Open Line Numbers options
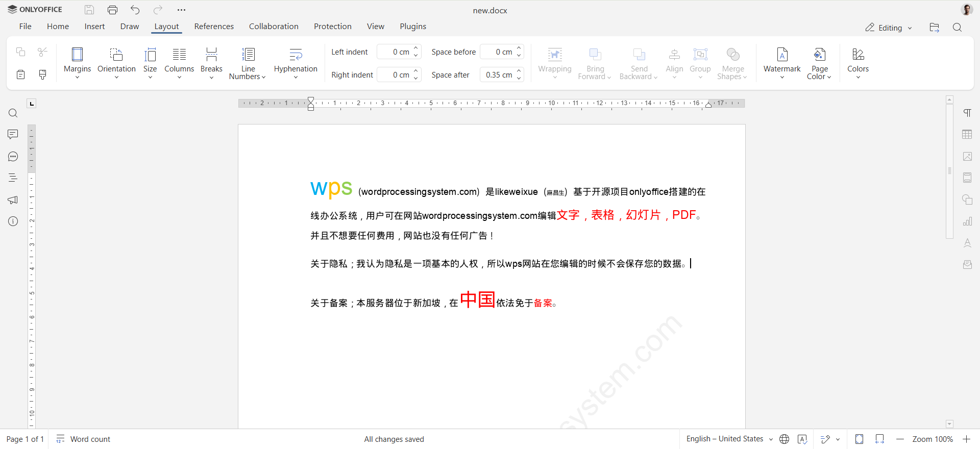The width and height of the screenshot is (980, 449). click(248, 63)
